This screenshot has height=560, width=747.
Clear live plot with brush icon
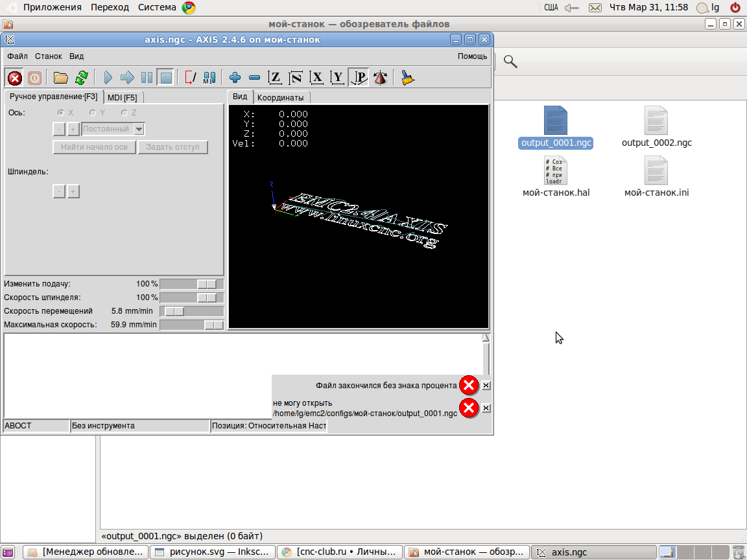407,78
